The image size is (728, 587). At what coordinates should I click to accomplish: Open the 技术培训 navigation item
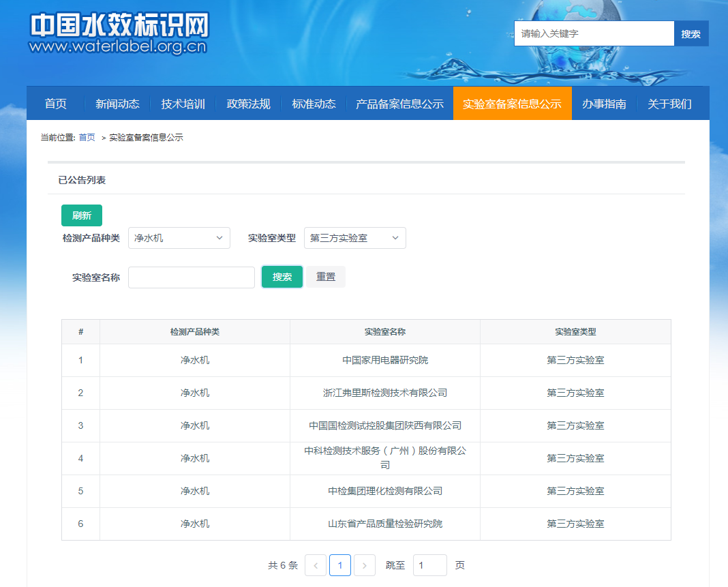pos(183,104)
